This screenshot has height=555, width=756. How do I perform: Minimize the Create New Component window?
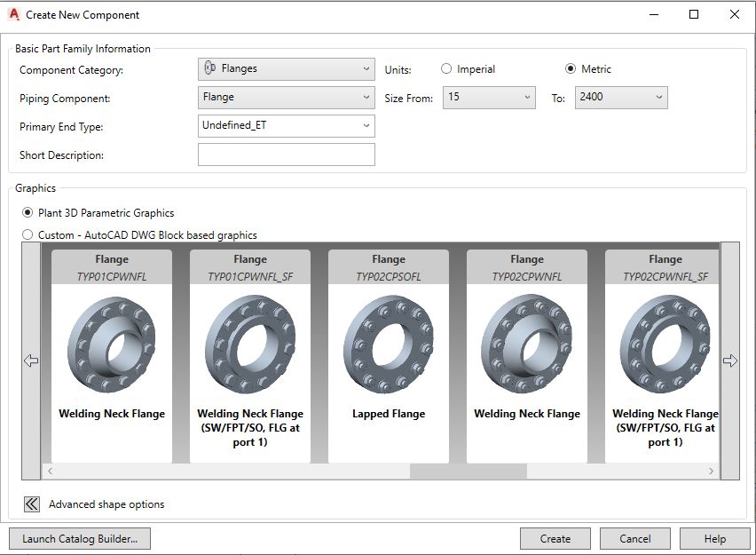tap(654, 14)
